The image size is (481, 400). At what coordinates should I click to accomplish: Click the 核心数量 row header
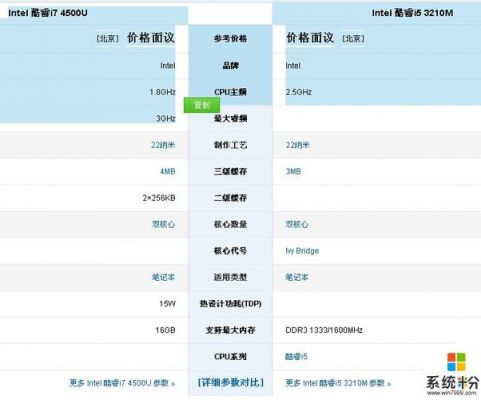click(x=230, y=224)
